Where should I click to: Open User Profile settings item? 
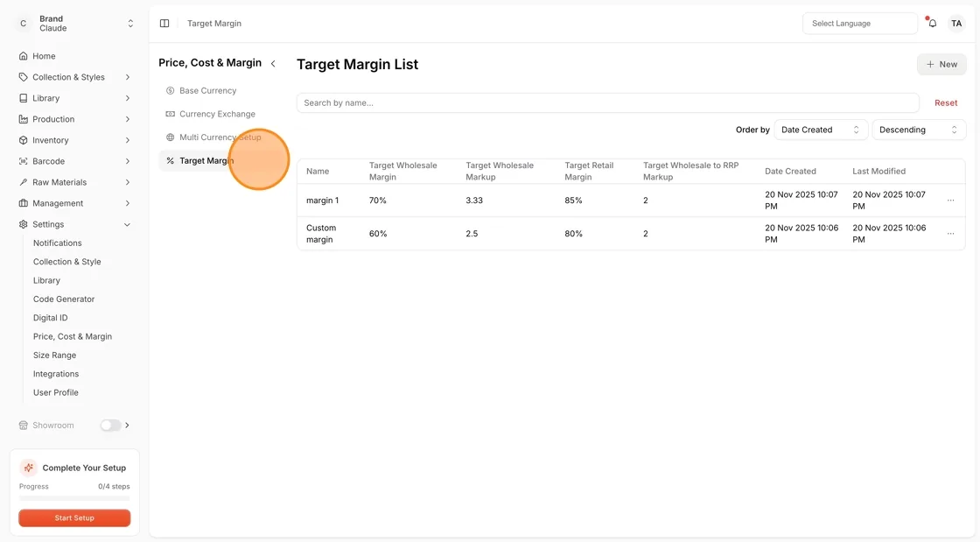[56, 392]
